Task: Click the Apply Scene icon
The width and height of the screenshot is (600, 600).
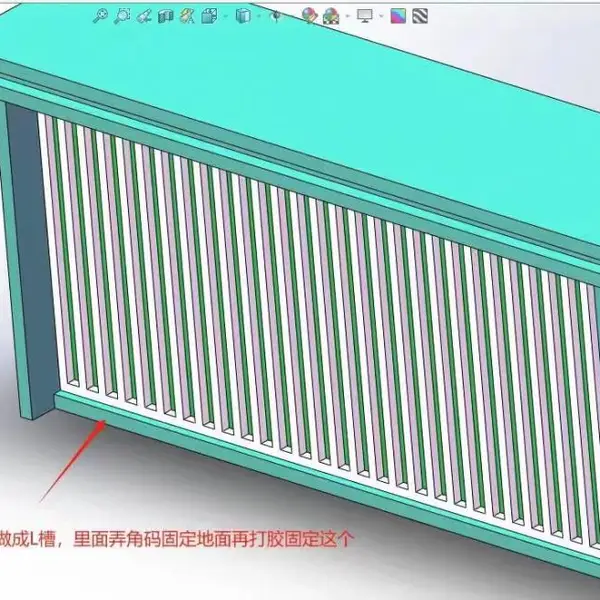Action: point(331,16)
